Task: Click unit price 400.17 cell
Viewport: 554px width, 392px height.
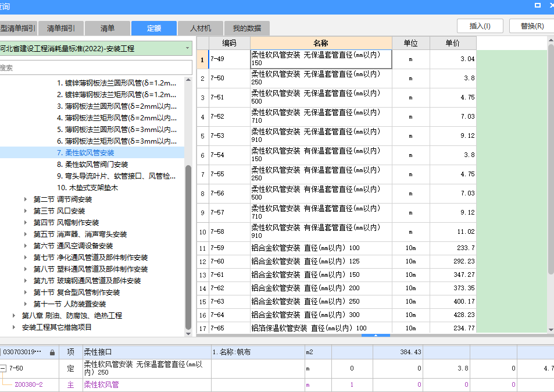Action: (x=453, y=301)
